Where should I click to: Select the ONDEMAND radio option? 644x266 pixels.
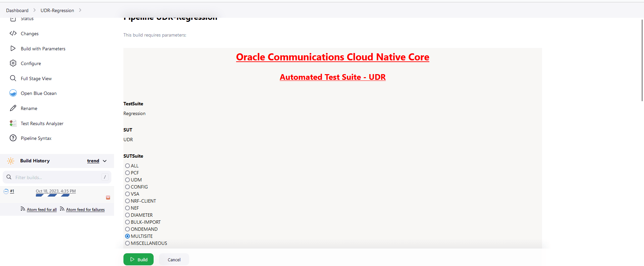click(127, 229)
